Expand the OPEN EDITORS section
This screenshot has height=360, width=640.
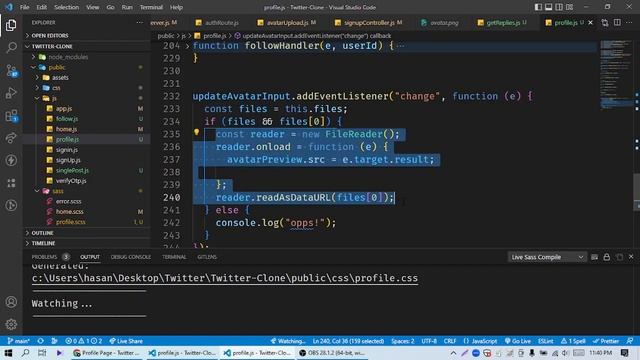[x=87, y=36]
